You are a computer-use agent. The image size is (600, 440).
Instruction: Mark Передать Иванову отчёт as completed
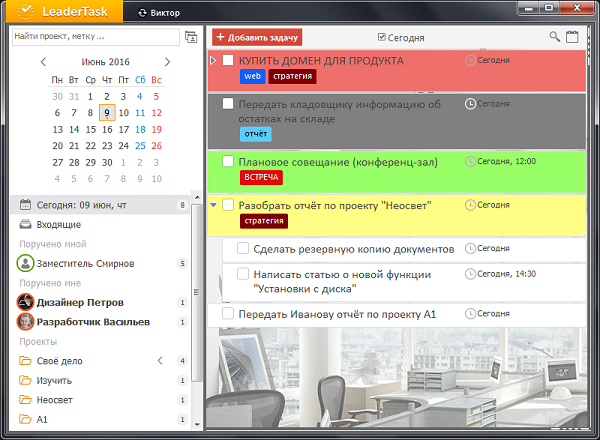pyautogui.click(x=228, y=314)
